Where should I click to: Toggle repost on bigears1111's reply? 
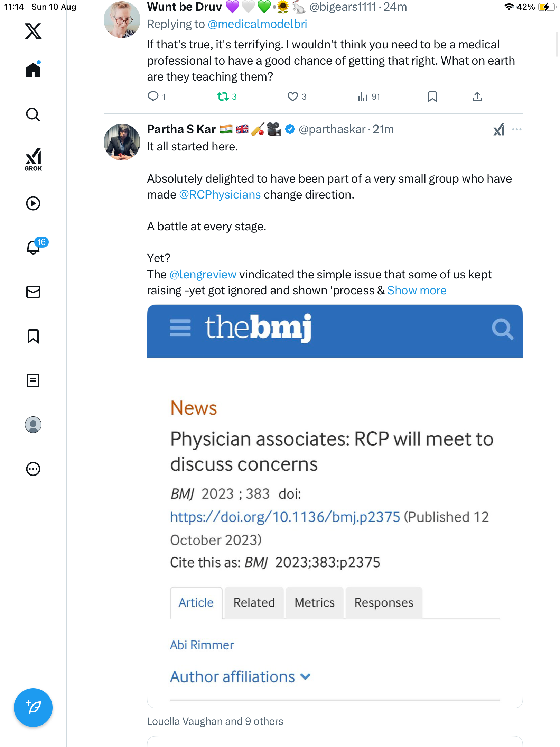227,96
